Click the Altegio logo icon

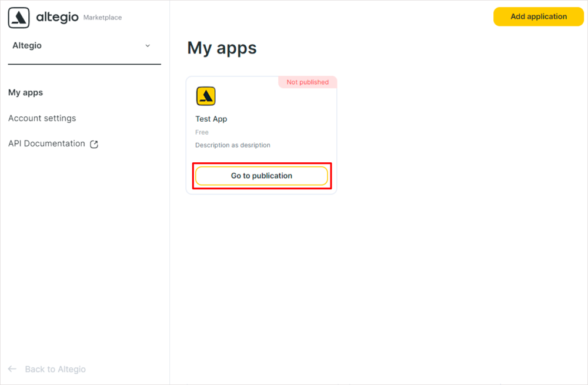(19, 18)
